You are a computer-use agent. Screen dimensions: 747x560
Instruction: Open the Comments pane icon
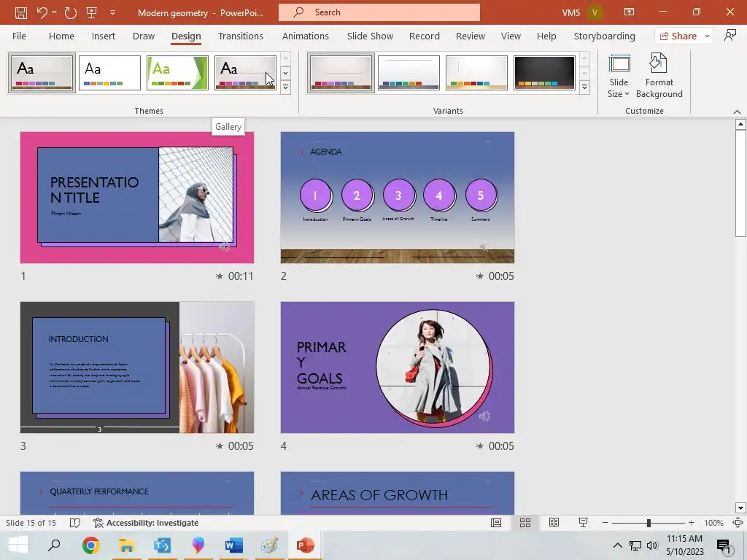click(729, 36)
